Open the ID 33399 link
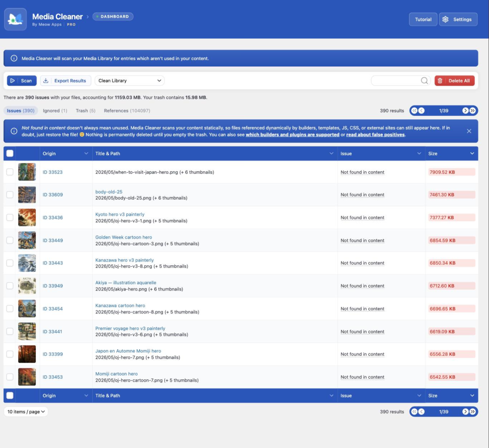Image resolution: width=489 pixels, height=448 pixels. pyautogui.click(x=53, y=354)
